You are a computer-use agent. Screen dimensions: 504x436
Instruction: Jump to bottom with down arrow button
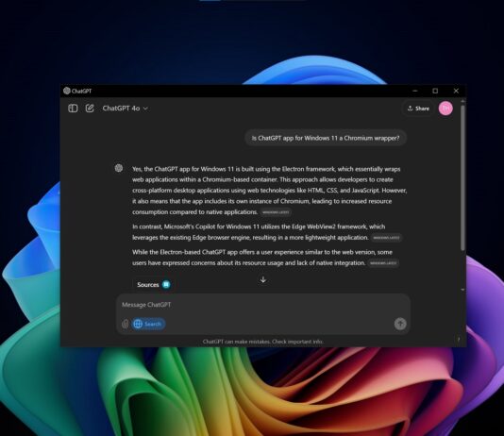tap(263, 280)
